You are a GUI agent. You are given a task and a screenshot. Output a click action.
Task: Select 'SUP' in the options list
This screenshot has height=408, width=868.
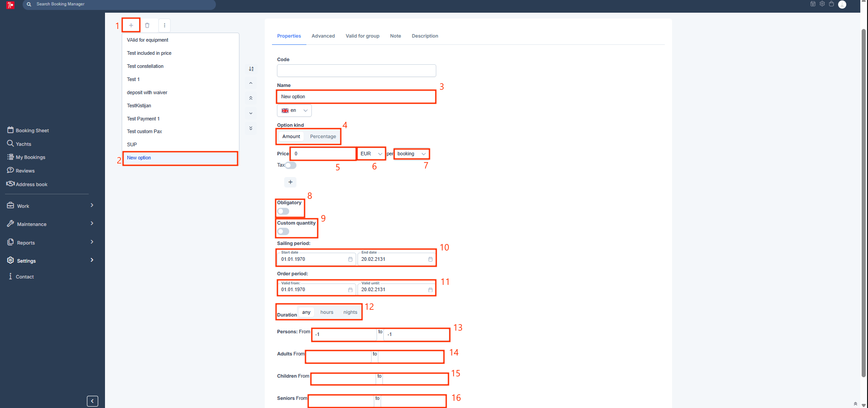coord(180,144)
